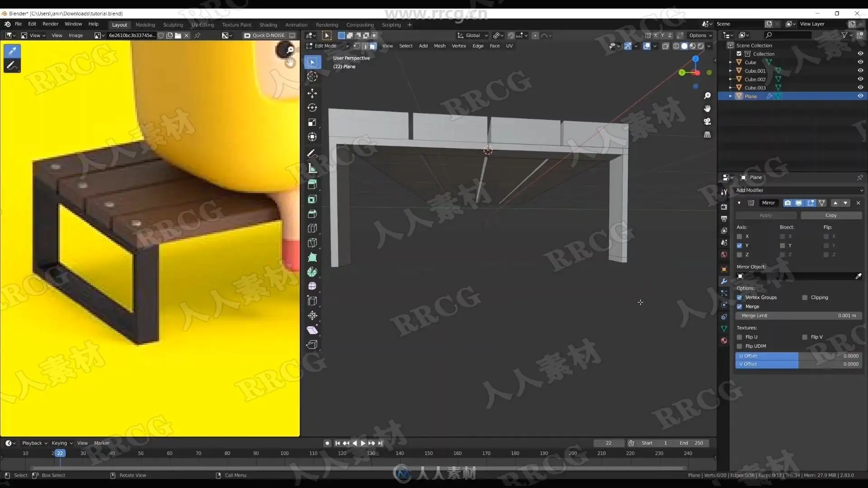
Task: Select the Move tool in viewport toolbar
Action: pos(312,93)
